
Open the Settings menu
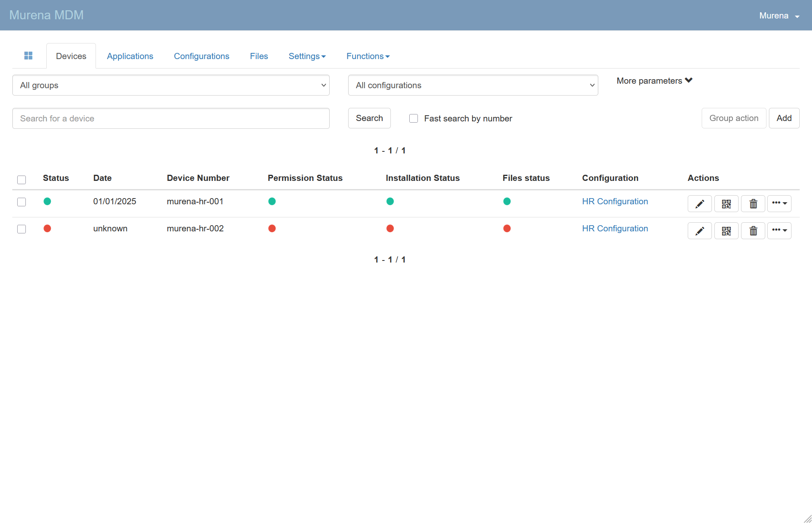click(307, 56)
